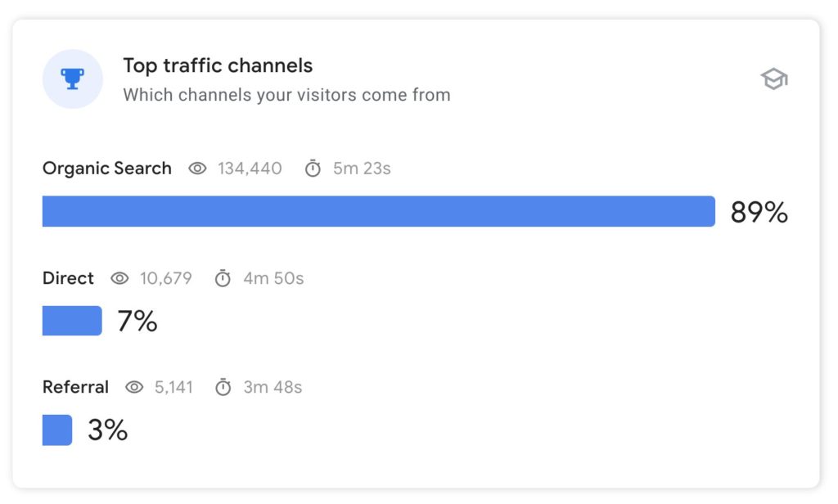Image resolution: width=838 pixels, height=504 pixels.
Task: Click the eye icon beside Referral
Action: point(134,387)
